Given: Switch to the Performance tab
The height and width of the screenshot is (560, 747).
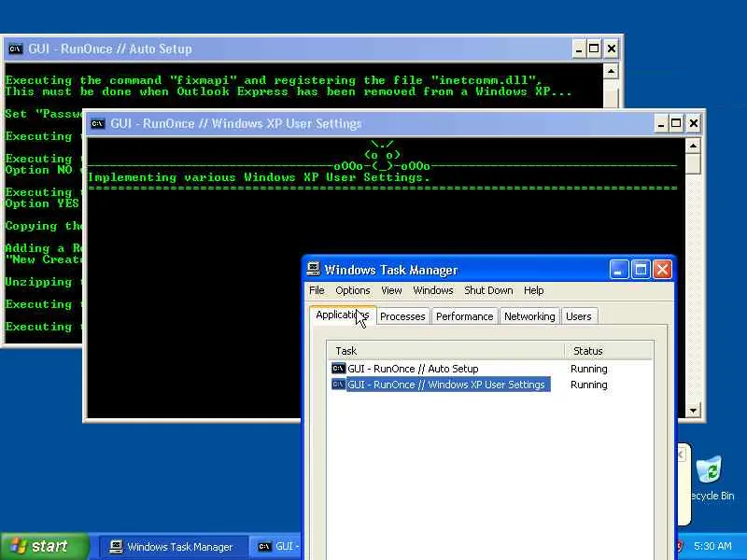Looking at the screenshot, I should [464, 316].
